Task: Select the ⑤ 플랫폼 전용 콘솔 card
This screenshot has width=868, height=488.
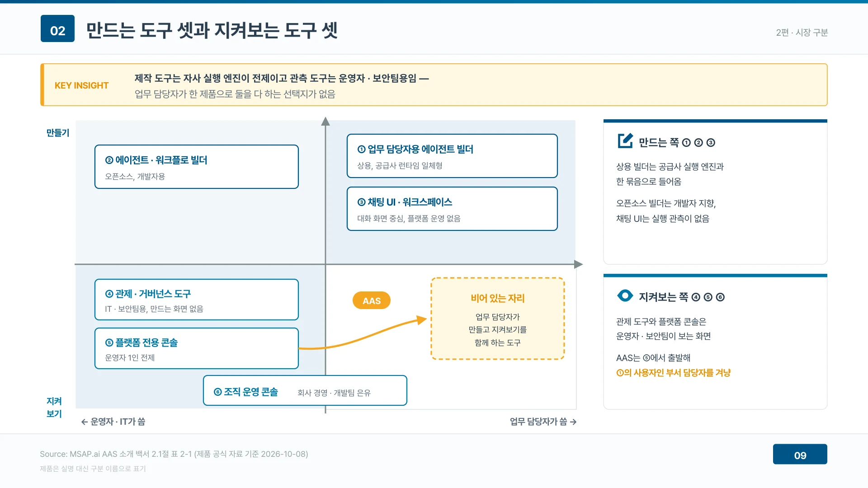Action: 197,348
